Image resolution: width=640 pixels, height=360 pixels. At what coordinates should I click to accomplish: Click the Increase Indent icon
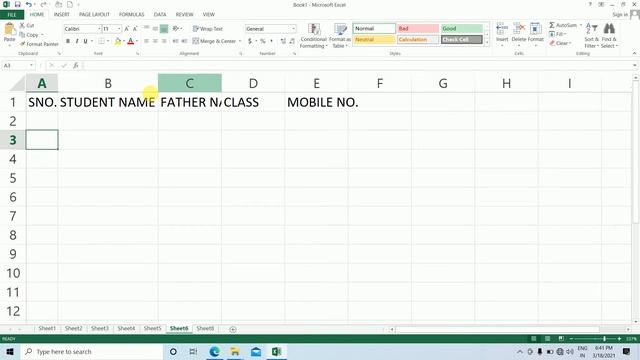[x=184, y=41]
